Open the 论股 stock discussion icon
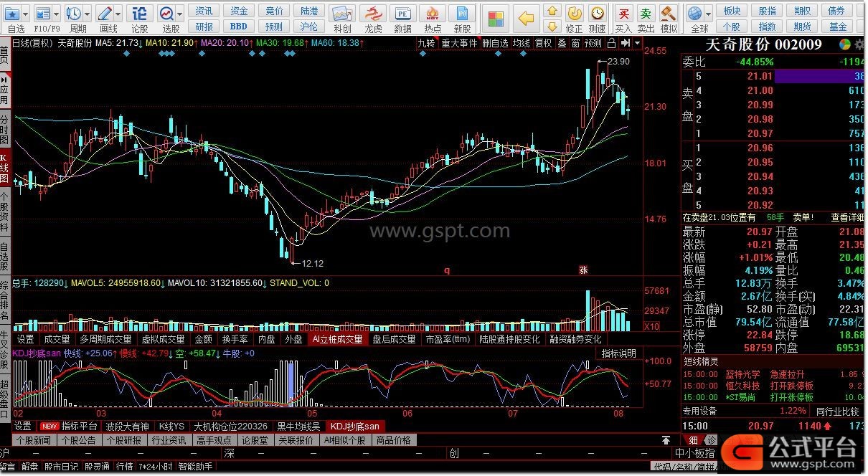 [x=140, y=14]
